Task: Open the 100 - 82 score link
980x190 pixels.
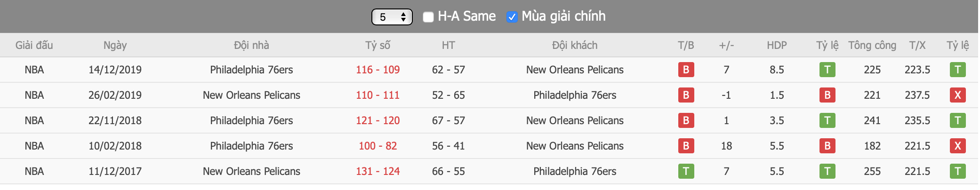Action: coord(378,146)
